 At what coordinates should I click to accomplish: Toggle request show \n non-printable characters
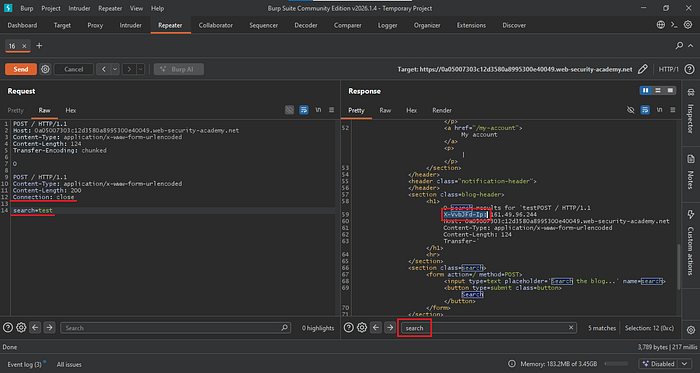click(x=318, y=110)
